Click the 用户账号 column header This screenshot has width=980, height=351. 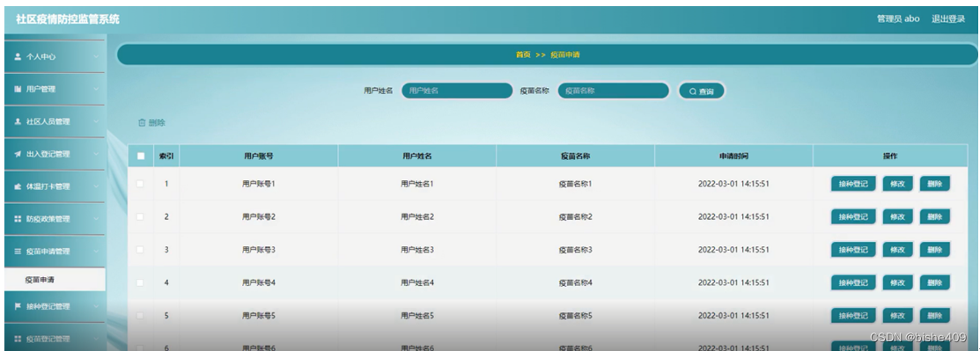click(x=259, y=156)
